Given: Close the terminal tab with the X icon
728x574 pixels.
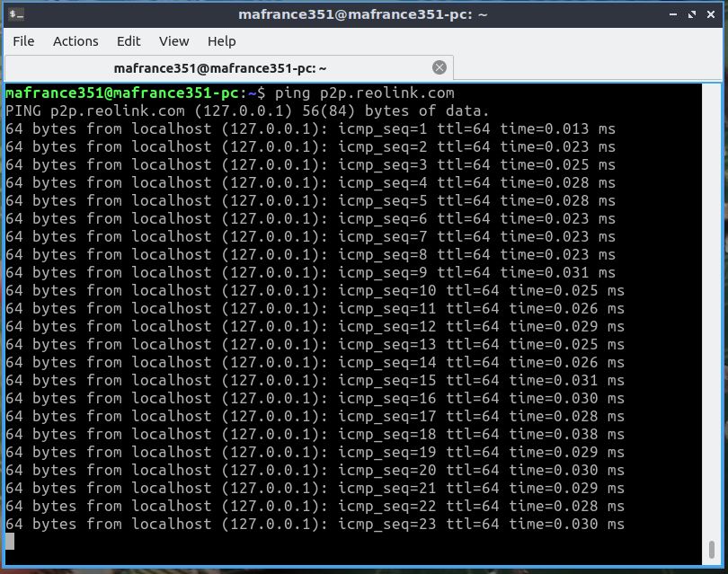Looking at the screenshot, I should (439, 67).
